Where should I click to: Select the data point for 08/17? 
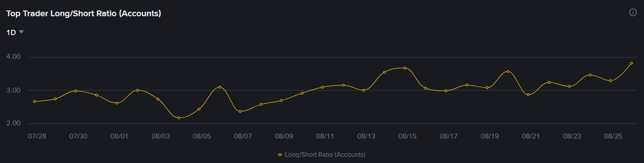pyautogui.click(x=446, y=91)
